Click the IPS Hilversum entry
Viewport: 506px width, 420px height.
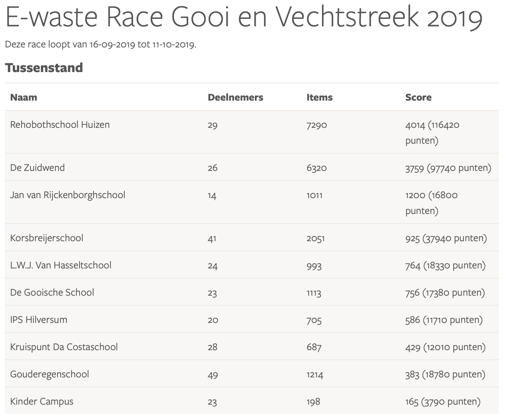tap(39, 320)
